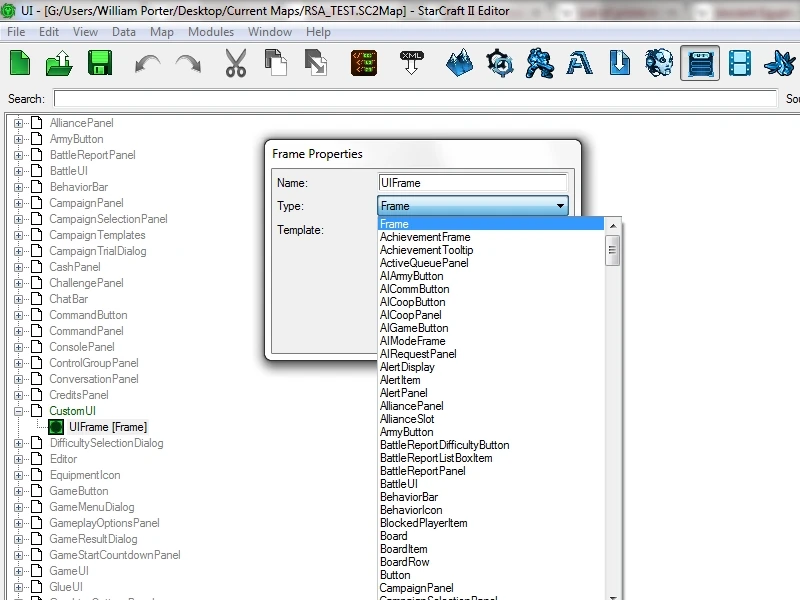Click the Paste icon in toolbar
Image resolution: width=800 pixels, height=600 pixels.
click(x=316, y=63)
